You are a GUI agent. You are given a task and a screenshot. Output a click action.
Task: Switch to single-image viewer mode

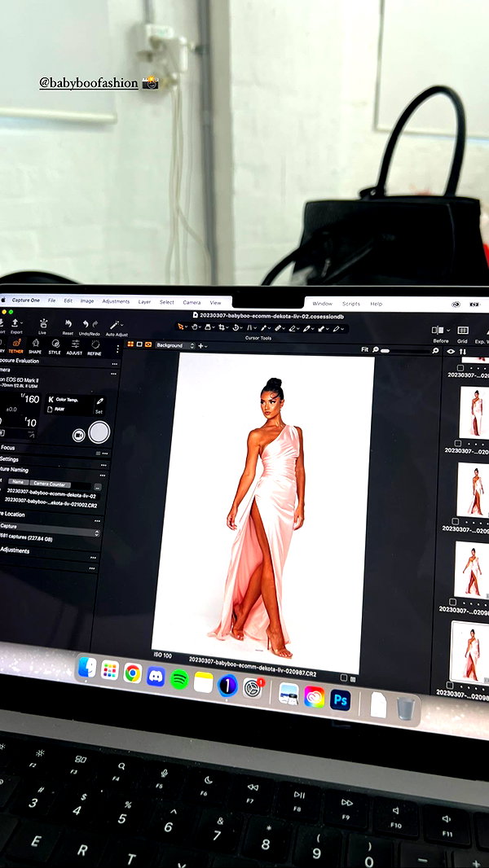[x=139, y=345]
